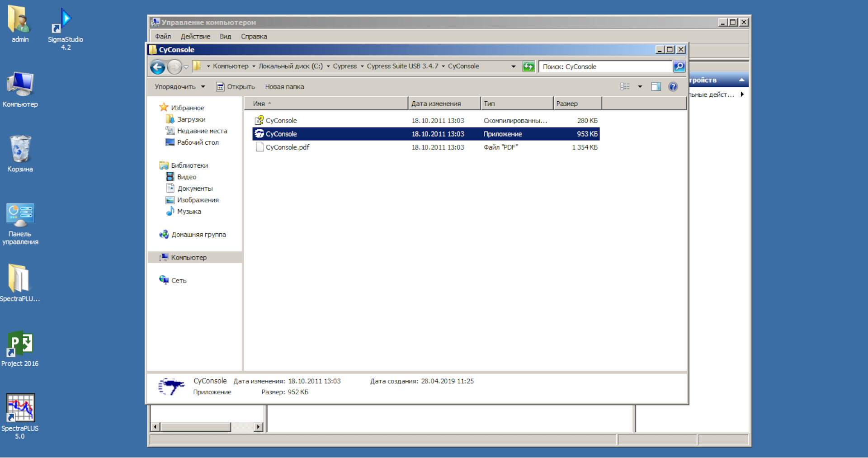Expand the Компьютер breadcrumb arrow

tap(254, 66)
